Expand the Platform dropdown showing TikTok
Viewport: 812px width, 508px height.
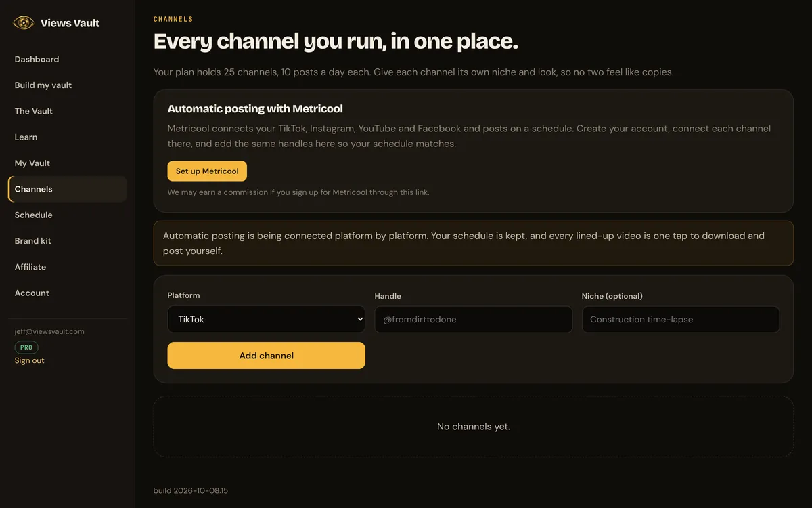click(x=267, y=319)
